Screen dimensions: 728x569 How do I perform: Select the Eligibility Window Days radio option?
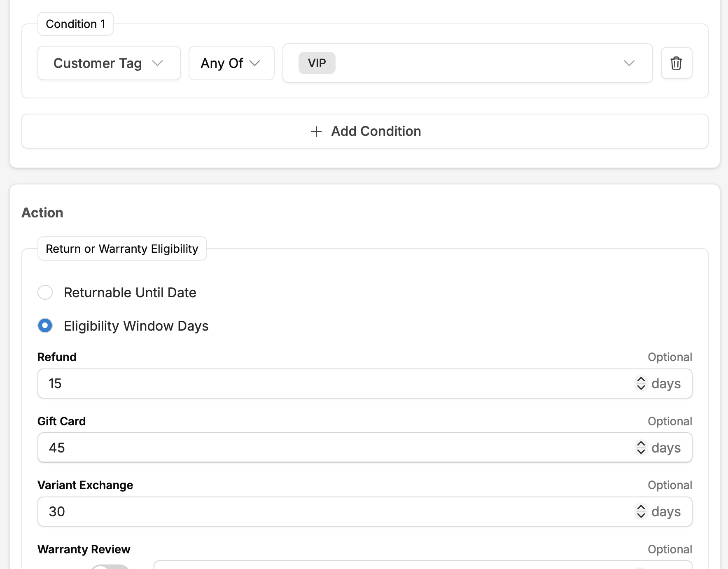[45, 326]
